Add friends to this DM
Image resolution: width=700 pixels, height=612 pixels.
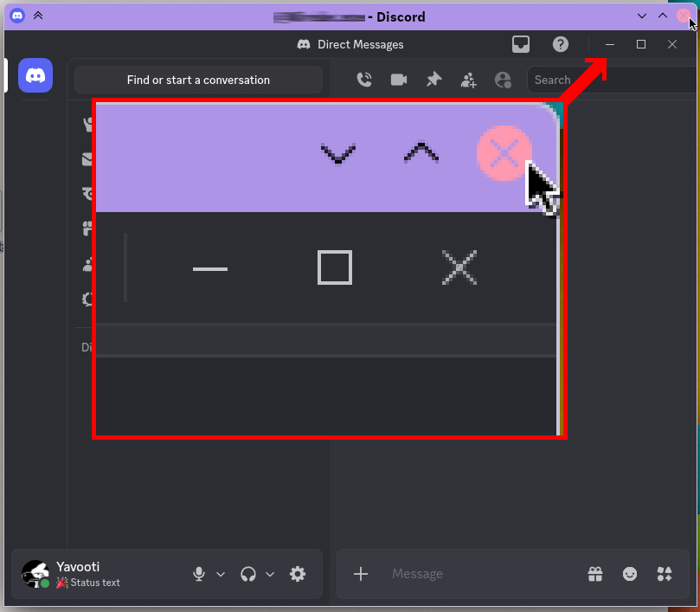(x=468, y=80)
